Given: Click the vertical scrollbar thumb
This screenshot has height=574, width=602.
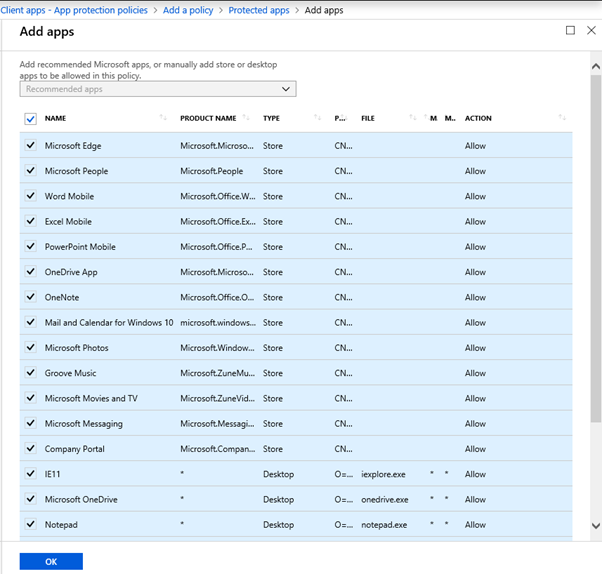Looking at the screenshot, I should tap(595, 249).
